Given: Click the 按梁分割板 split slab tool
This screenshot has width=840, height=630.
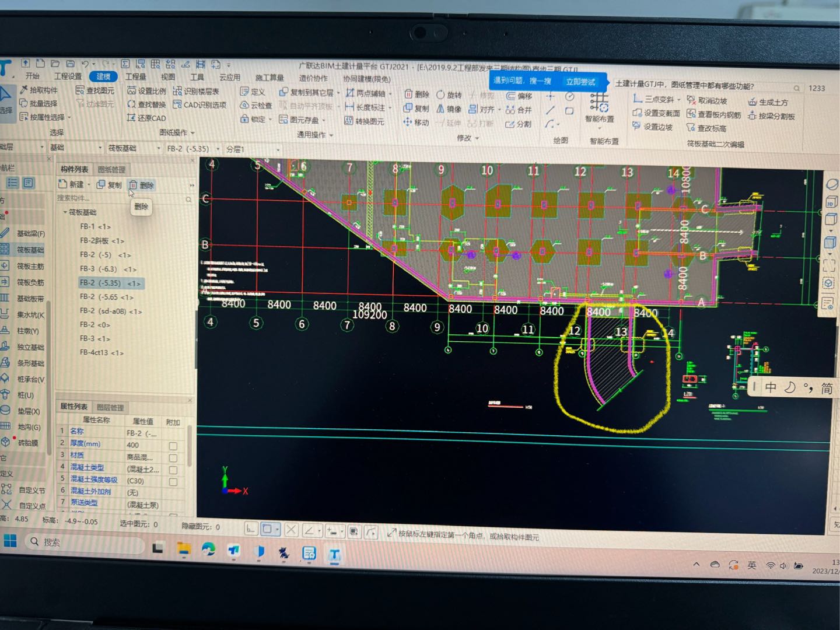Looking at the screenshot, I should tap(772, 116).
